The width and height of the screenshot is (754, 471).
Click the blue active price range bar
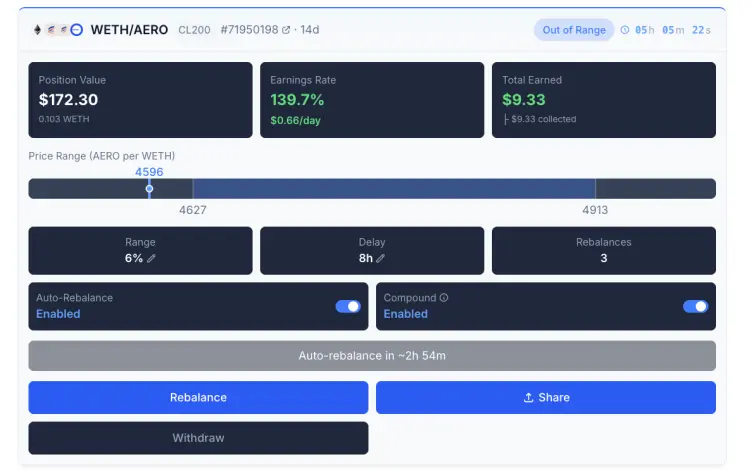394,188
